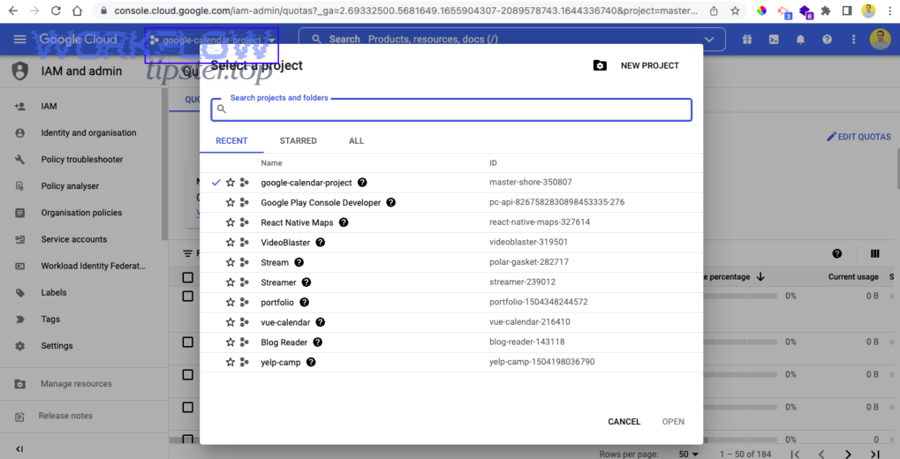The height and width of the screenshot is (459, 900).
Task: Click the Search projects and folders field
Action: tap(451, 110)
